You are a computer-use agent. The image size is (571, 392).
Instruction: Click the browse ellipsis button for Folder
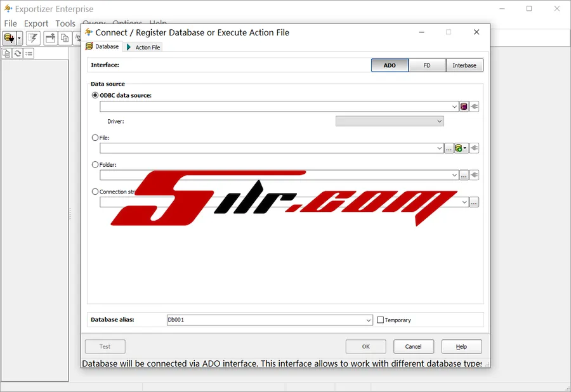[x=464, y=175]
